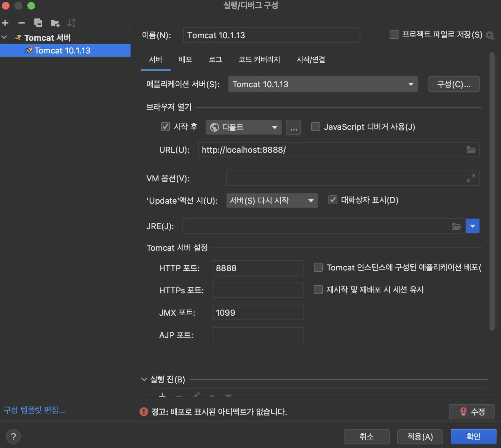Switch to the 시작/연결 tab

(311, 59)
